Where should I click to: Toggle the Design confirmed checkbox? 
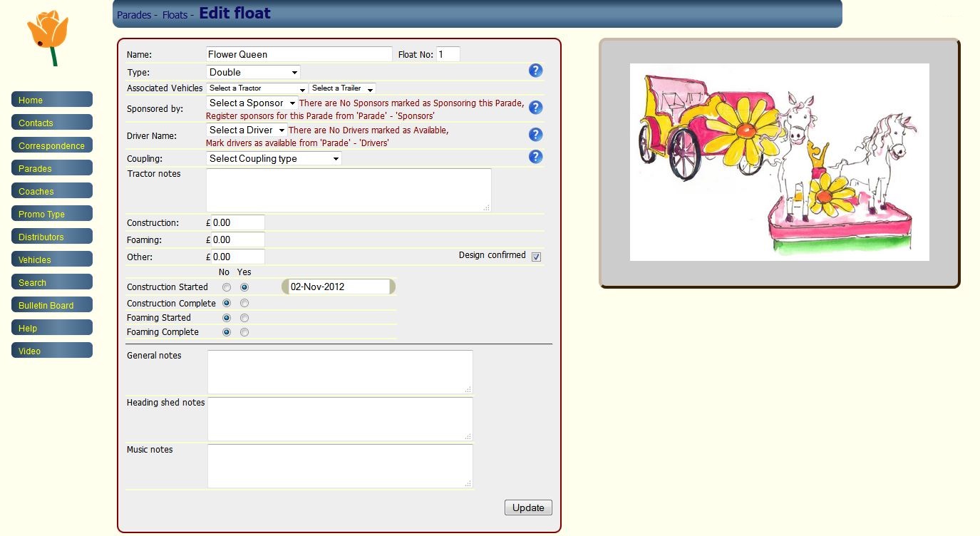[536, 257]
